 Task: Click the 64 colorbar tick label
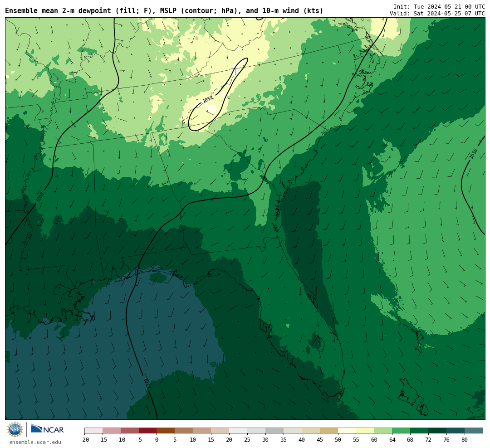pos(392,440)
